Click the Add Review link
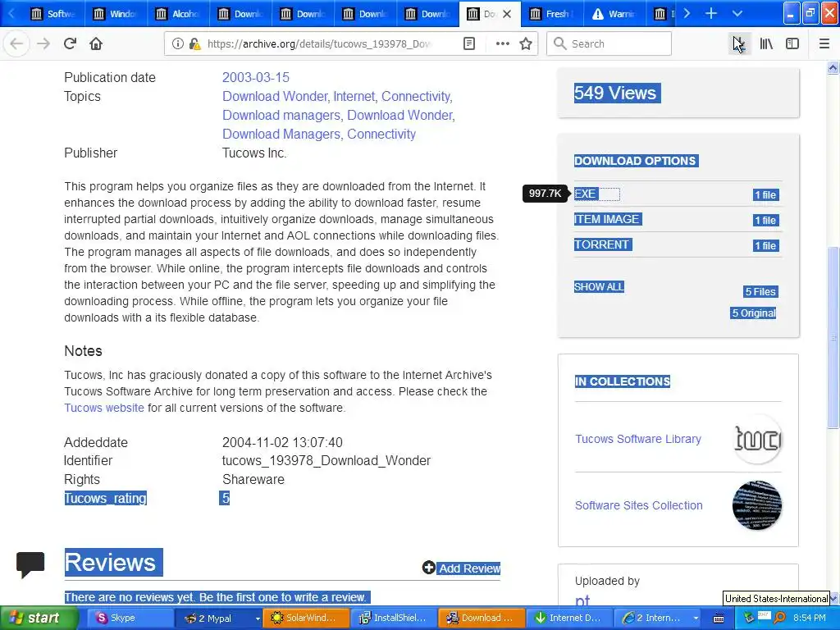Viewport: 840px width, 630px height. pos(468,568)
